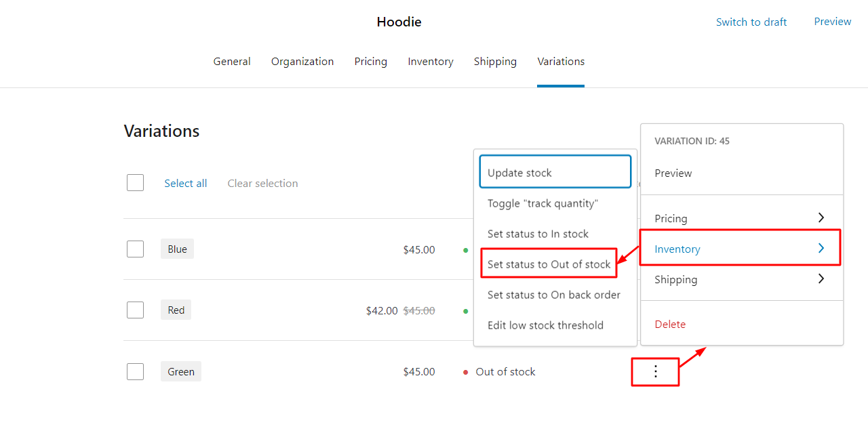Click the Green variation label tag
This screenshot has width=868, height=435.
coord(181,371)
